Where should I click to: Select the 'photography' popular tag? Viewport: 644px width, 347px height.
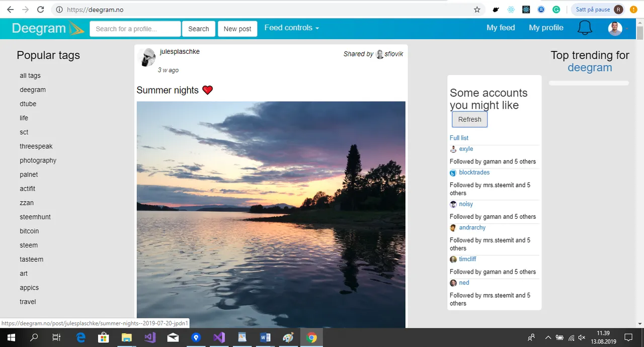coord(38,160)
